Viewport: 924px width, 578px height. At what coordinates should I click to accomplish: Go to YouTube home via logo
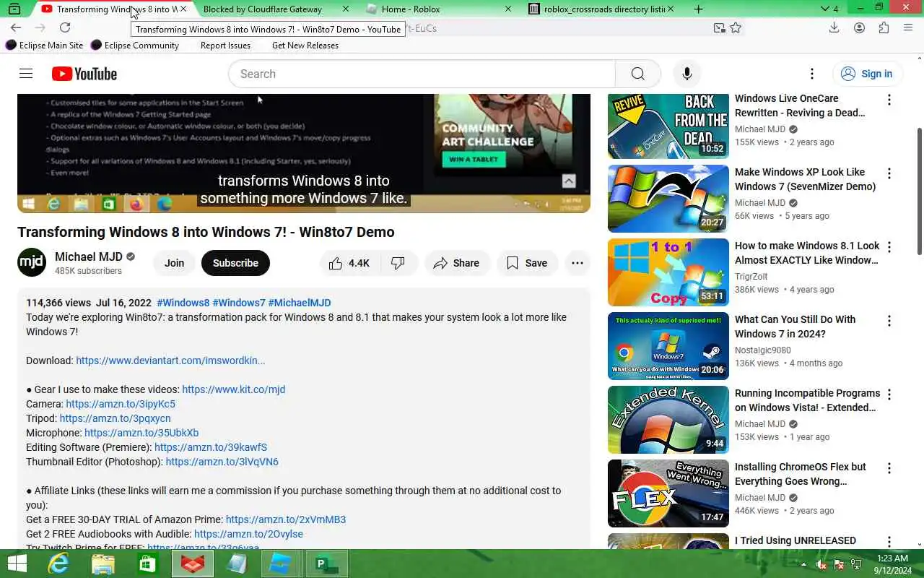[84, 74]
